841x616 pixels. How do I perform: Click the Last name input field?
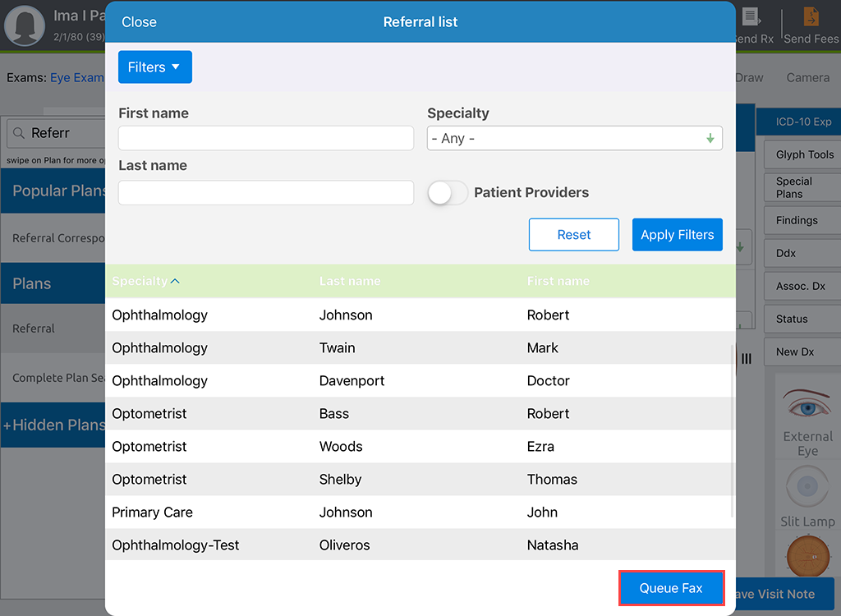266,193
